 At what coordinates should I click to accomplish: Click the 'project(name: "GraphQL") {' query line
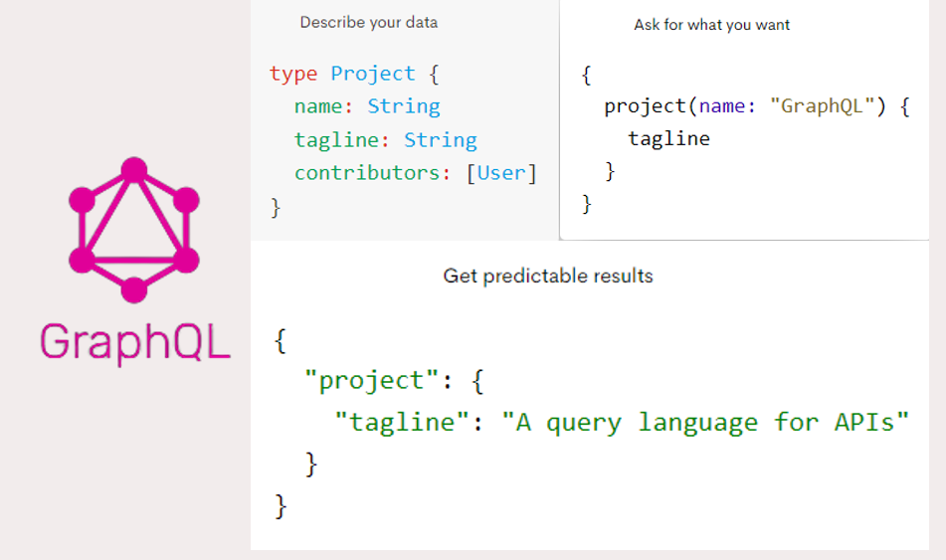click(757, 106)
